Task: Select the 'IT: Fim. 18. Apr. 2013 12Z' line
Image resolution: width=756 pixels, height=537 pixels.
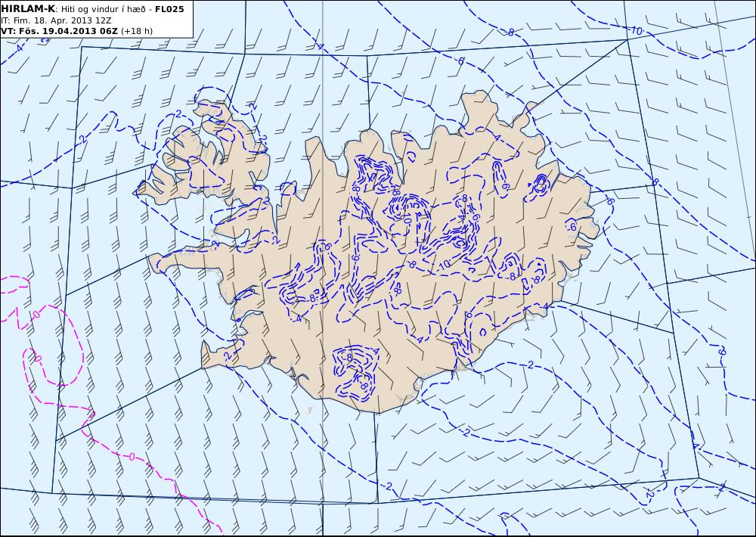Action: tap(56, 20)
